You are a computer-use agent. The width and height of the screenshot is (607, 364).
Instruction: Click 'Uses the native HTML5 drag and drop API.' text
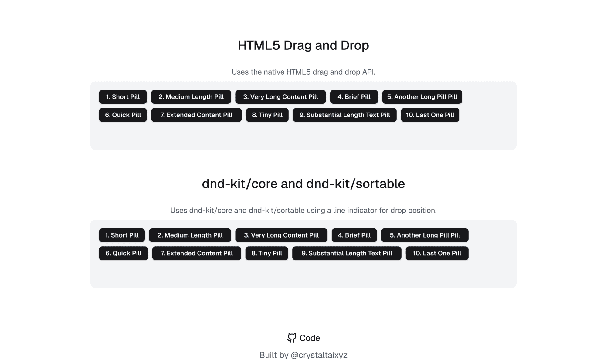[303, 72]
